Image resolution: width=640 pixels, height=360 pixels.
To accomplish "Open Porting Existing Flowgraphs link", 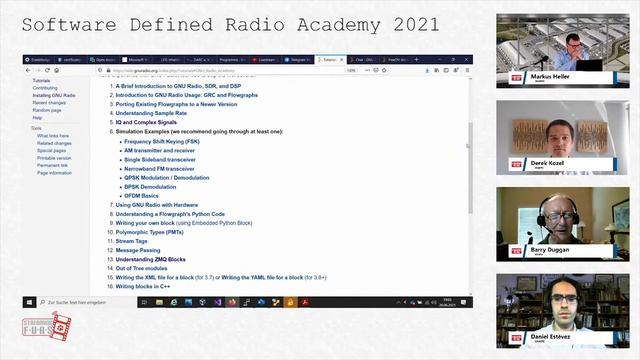I will click(176, 104).
